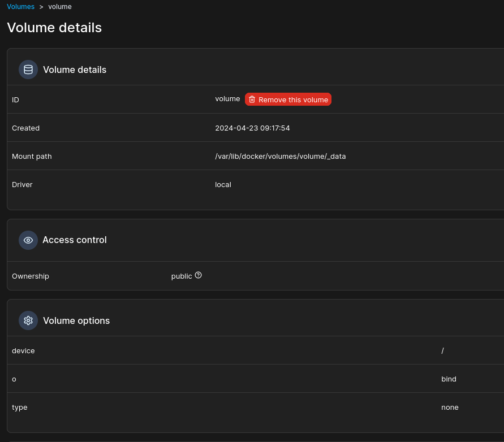
Task: Click the 'bind' option value
Action: click(449, 379)
